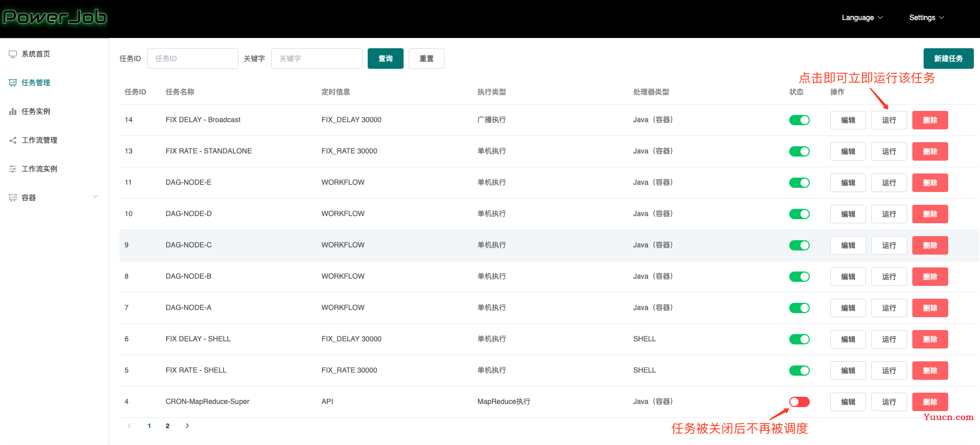Image resolution: width=980 pixels, height=445 pixels.
Task: Open the Language dropdown
Action: click(863, 17)
